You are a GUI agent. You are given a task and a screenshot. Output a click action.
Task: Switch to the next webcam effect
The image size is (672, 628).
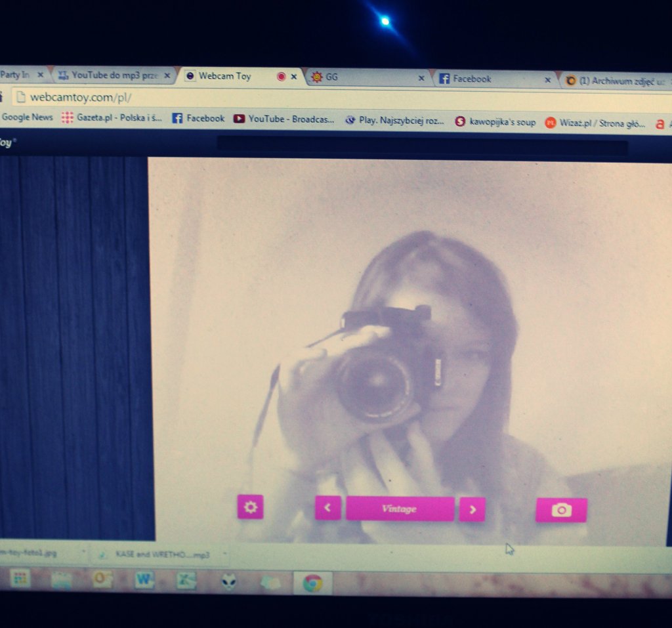(x=472, y=509)
